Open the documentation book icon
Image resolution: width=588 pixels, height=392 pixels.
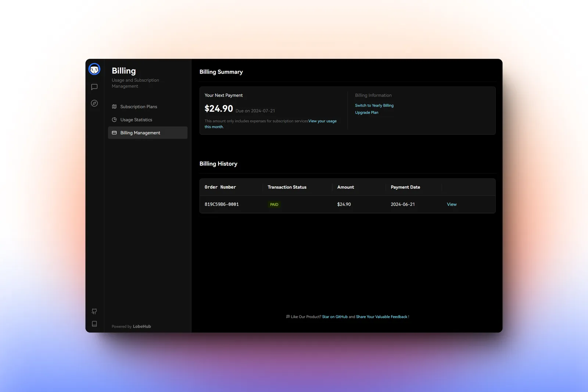(94, 324)
